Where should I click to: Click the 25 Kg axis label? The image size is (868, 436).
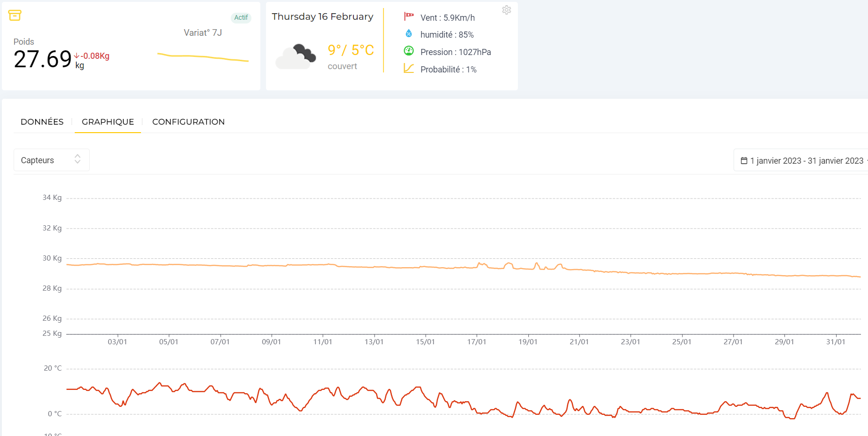tap(52, 333)
